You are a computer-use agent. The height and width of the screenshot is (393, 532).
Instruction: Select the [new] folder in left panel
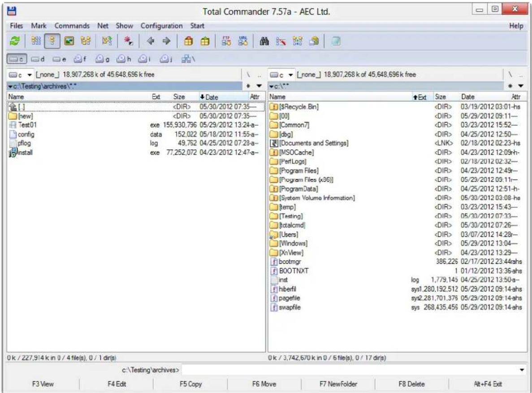(136, 116)
